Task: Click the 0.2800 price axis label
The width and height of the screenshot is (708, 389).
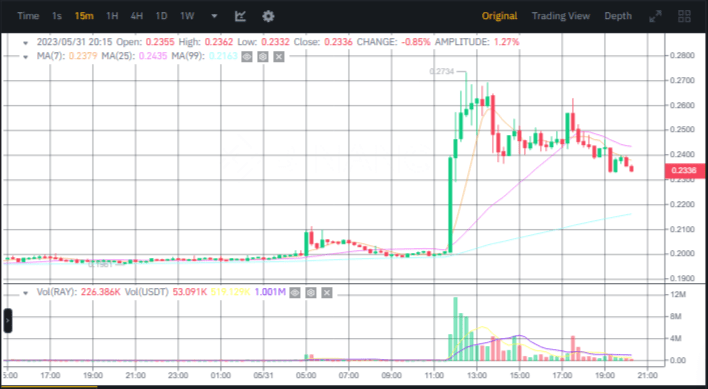Action: [681, 56]
